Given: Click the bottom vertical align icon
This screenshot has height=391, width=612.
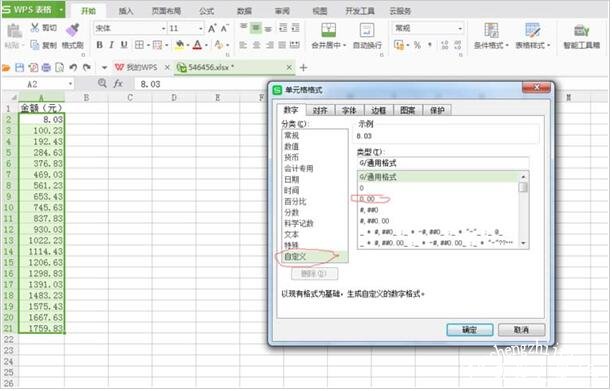Looking at the screenshot, I should click(x=268, y=28).
